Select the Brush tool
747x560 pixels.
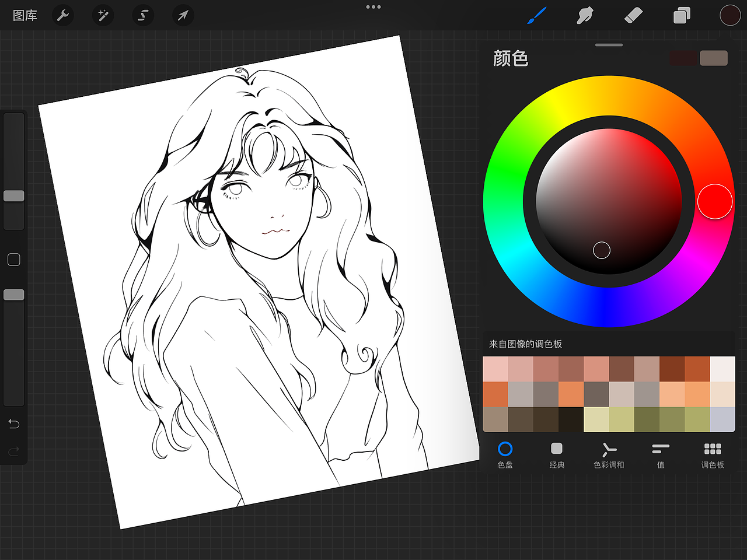point(537,15)
